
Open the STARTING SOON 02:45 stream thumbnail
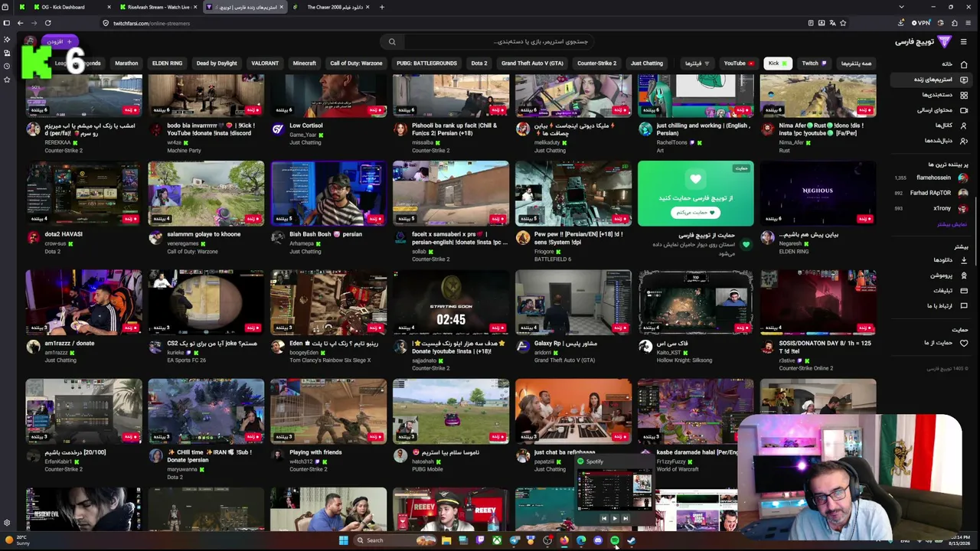click(451, 302)
